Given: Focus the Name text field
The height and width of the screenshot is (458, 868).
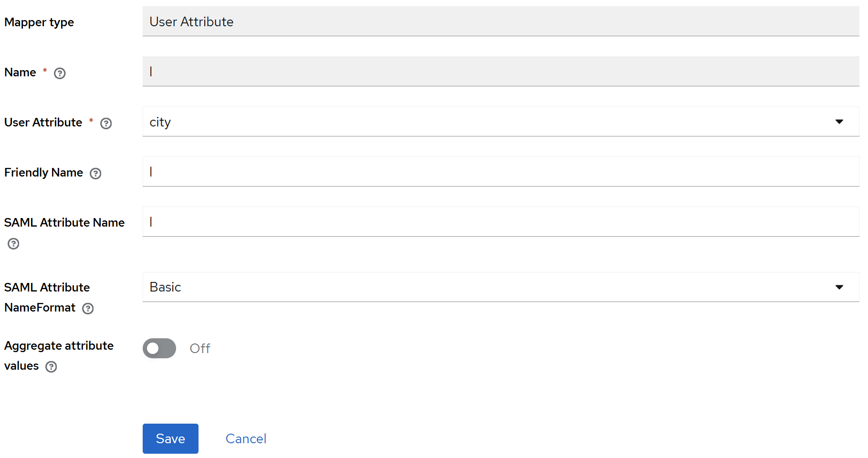Looking at the screenshot, I should point(501,71).
